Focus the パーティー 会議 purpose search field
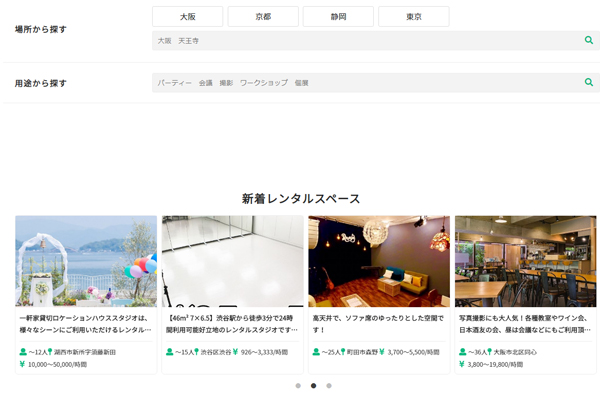This screenshot has width=600, height=395. point(376,83)
